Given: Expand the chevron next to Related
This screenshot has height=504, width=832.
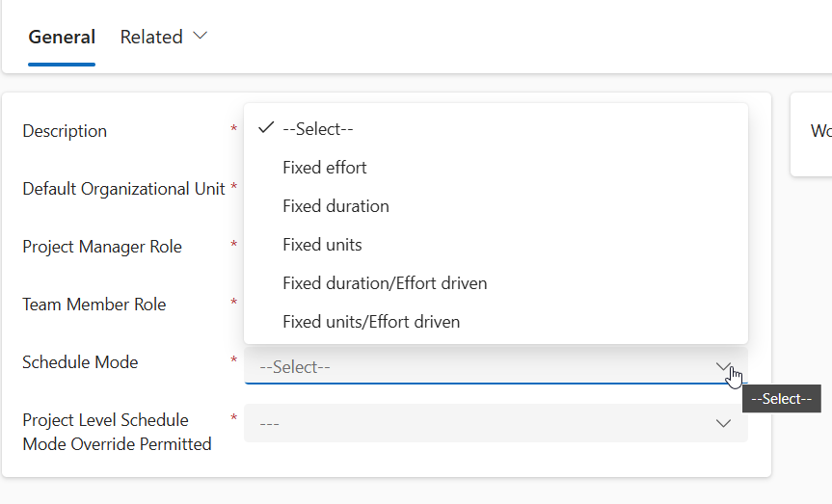Looking at the screenshot, I should pos(201,37).
